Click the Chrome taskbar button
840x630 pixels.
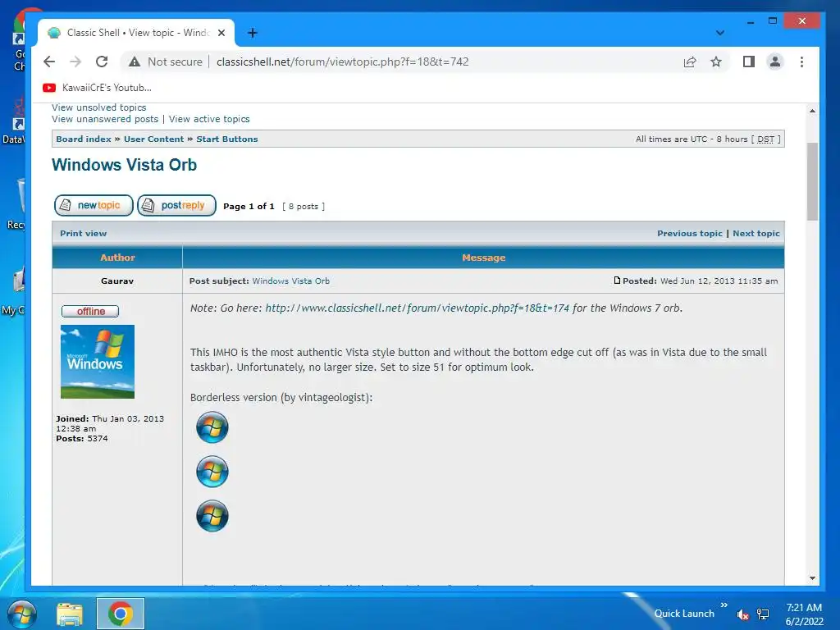(121, 614)
